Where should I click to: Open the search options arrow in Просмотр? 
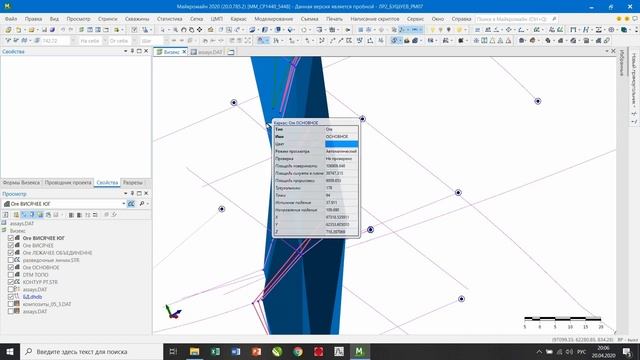point(147,203)
